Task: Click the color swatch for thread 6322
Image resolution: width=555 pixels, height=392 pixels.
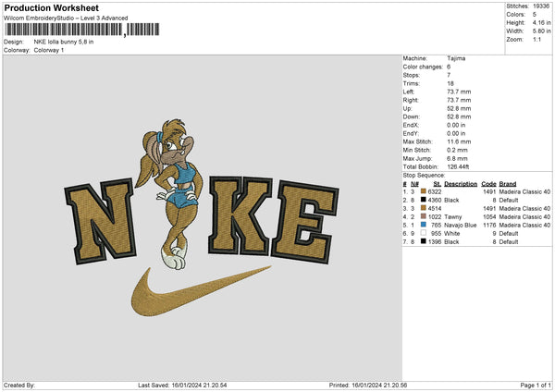Action: (423, 191)
